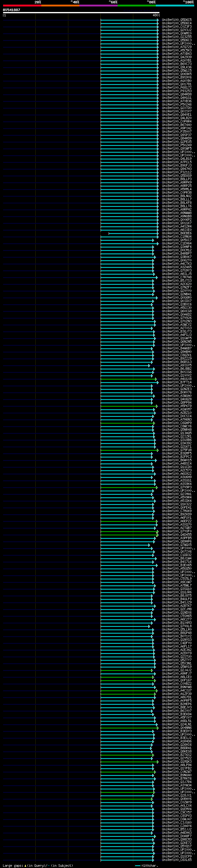Image resolution: width=197 pixels, height=868 pixels.
Task: Click the UniRef100_Q9SWF5 label
Action: pyautogui.click(x=177, y=149)
